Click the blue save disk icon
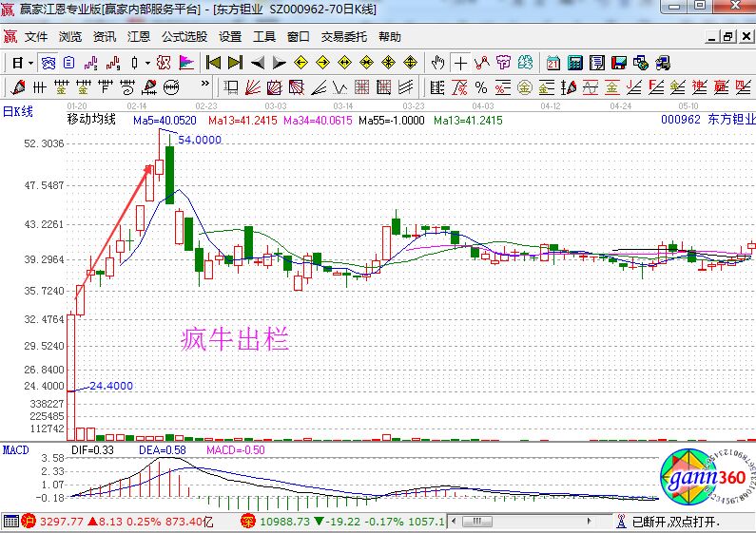This screenshot has width=756, height=533. tap(619, 63)
